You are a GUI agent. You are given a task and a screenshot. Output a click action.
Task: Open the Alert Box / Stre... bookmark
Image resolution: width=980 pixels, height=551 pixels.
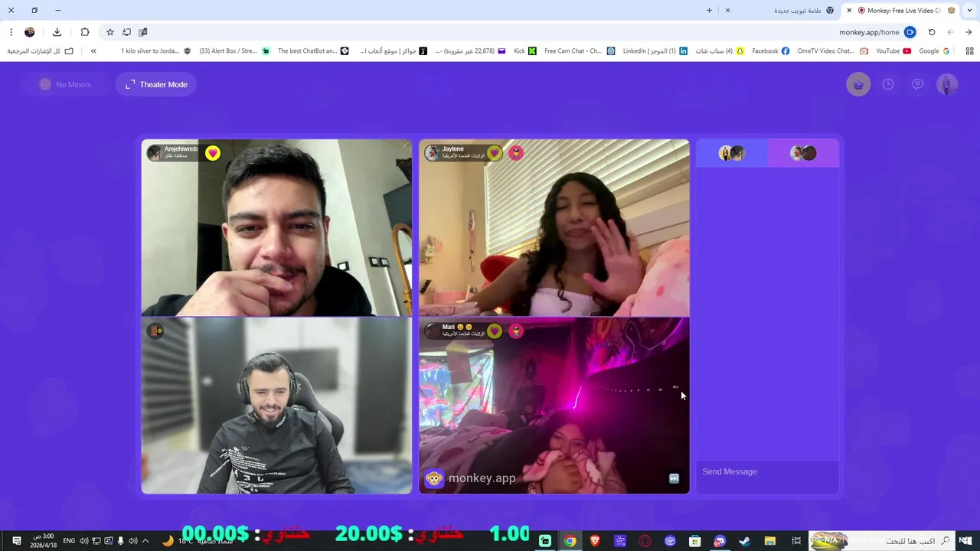[x=234, y=51]
